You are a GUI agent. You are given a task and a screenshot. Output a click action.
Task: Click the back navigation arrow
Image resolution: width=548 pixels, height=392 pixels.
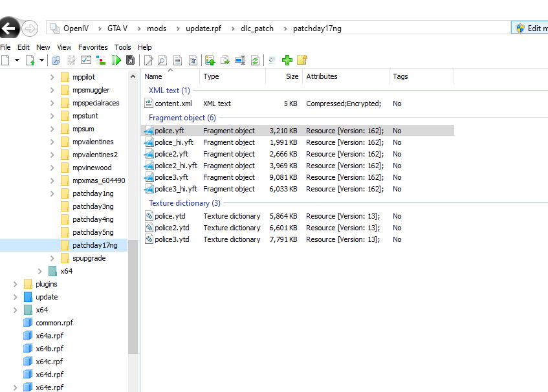(9, 28)
